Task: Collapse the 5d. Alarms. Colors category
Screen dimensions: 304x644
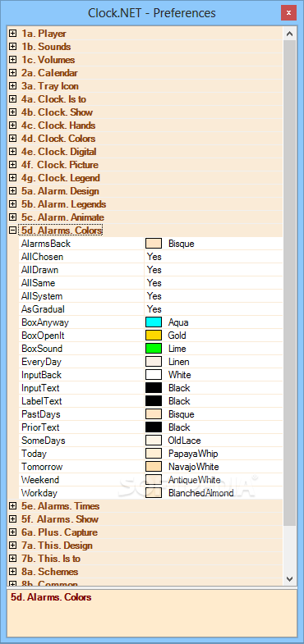Action: (13, 231)
